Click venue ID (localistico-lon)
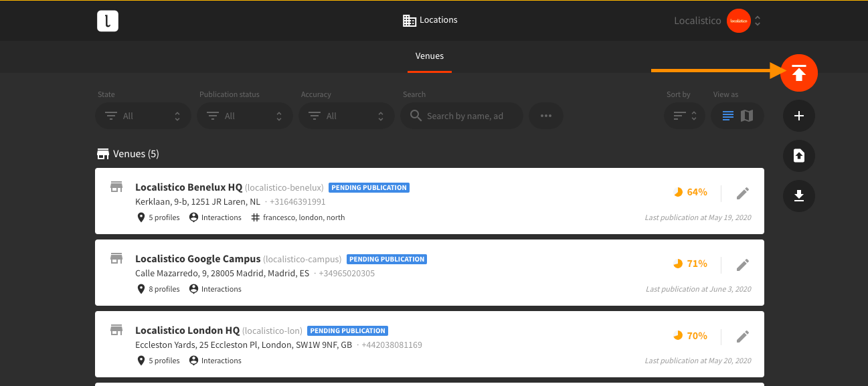This screenshot has width=868, height=386. click(x=272, y=331)
